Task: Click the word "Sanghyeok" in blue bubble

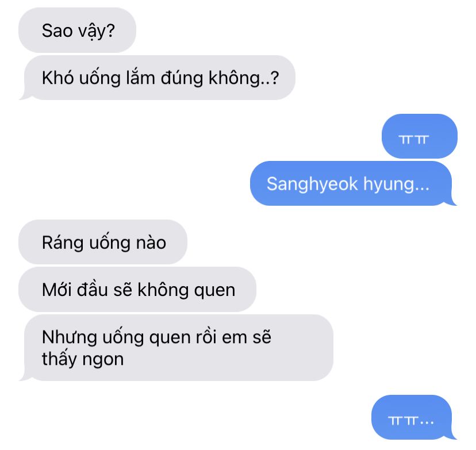Action: [312, 184]
